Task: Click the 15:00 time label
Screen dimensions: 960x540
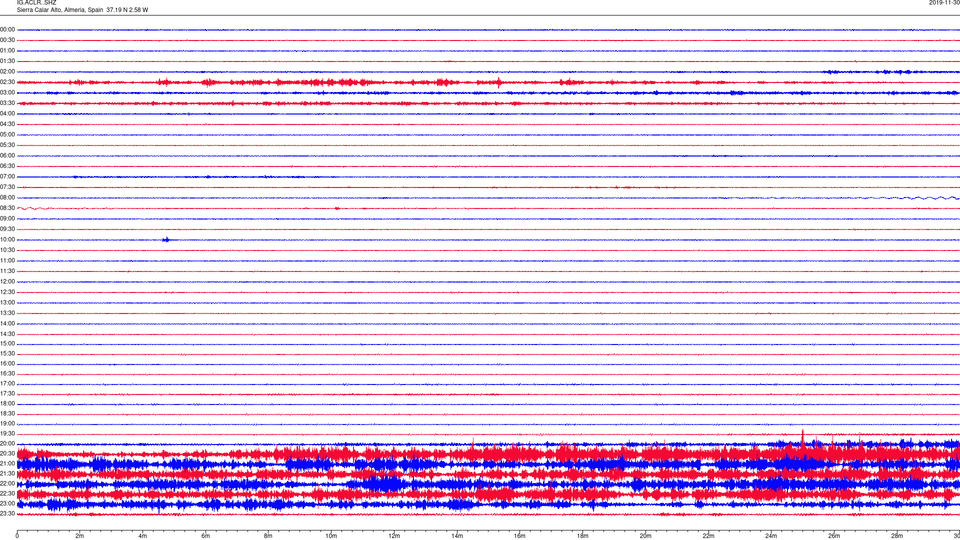Action: pyautogui.click(x=7, y=344)
